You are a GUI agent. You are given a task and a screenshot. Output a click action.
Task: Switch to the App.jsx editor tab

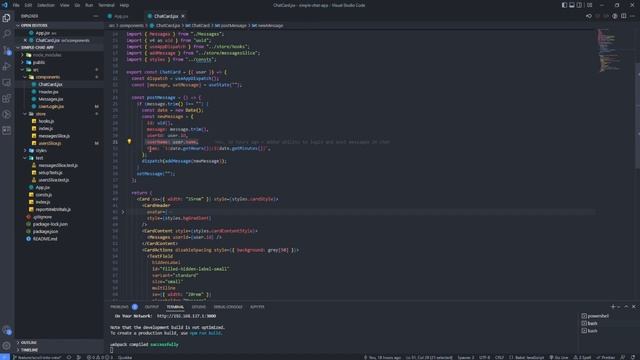121,16
